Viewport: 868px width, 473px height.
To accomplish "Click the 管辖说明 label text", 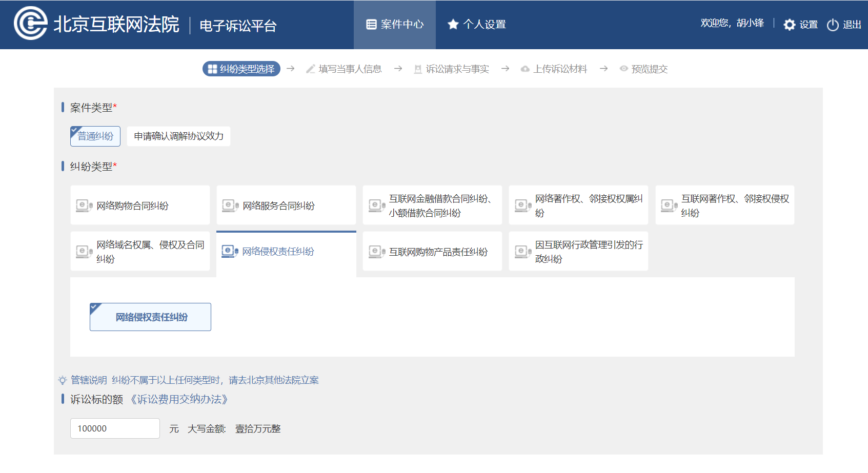I will click(89, 380).
